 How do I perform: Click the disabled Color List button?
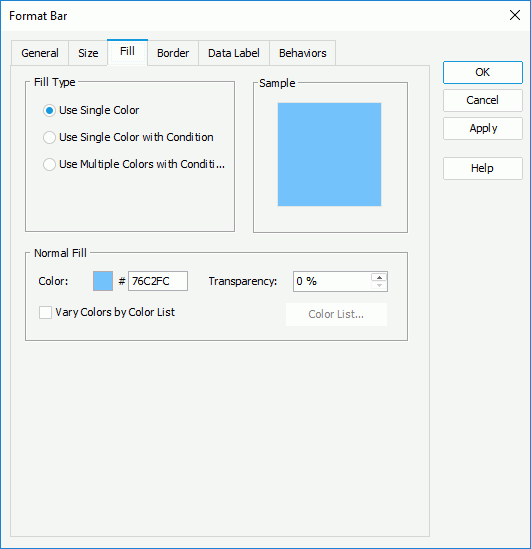pos(336,314)
